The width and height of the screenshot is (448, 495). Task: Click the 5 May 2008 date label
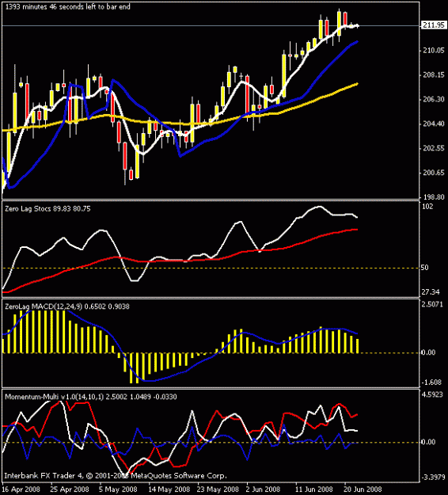click(x=118, y=489)
